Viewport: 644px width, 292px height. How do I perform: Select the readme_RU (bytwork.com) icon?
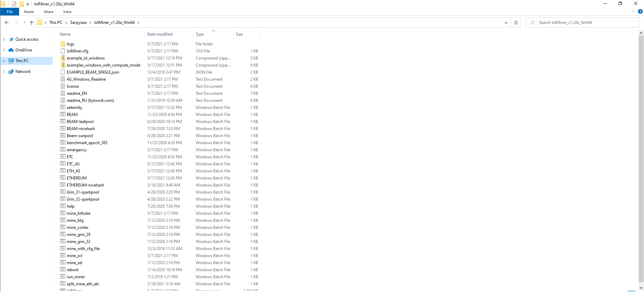tap(63, 100)
